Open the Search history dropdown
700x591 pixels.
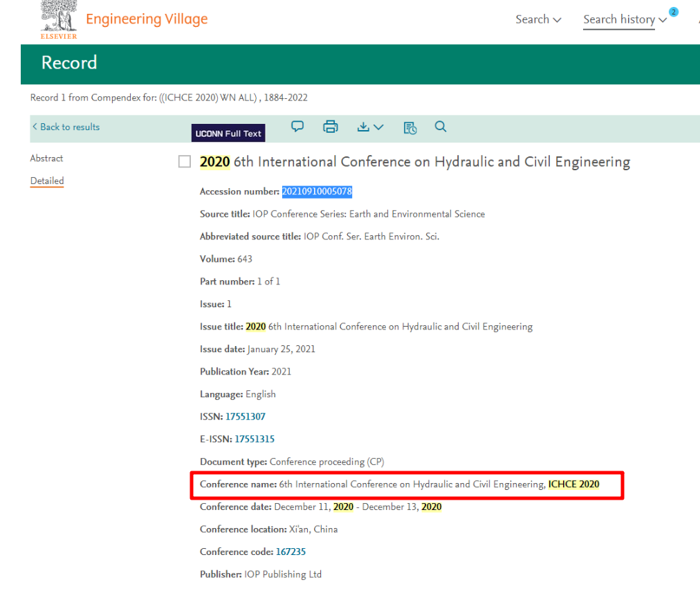coord(625,19)
